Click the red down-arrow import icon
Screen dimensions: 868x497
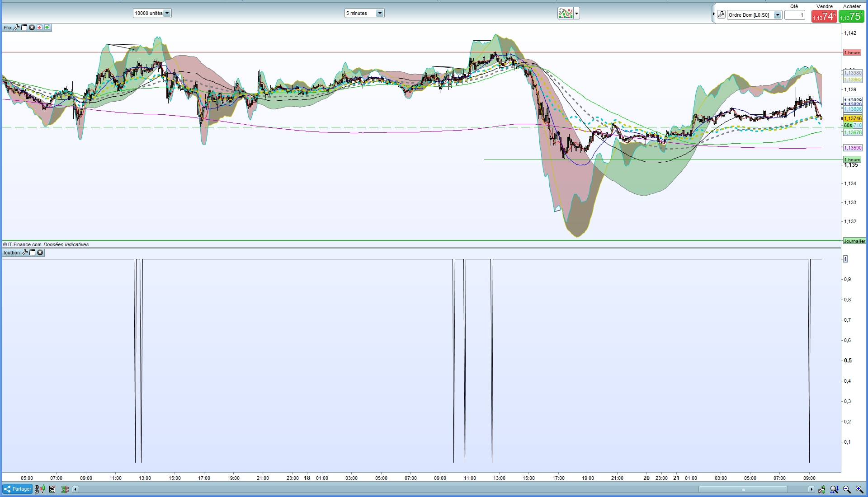click(x=39, y=28)
